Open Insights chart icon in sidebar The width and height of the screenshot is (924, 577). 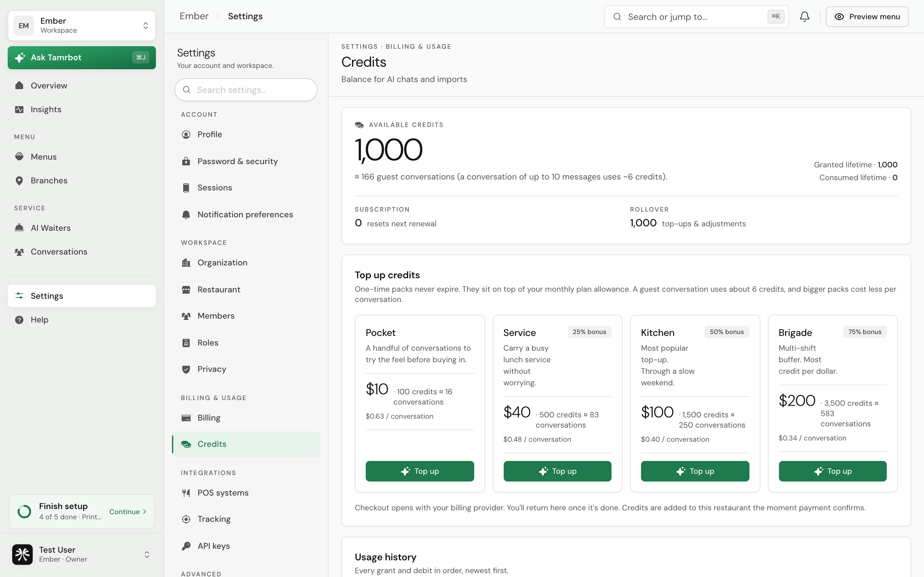coord(19,110)
